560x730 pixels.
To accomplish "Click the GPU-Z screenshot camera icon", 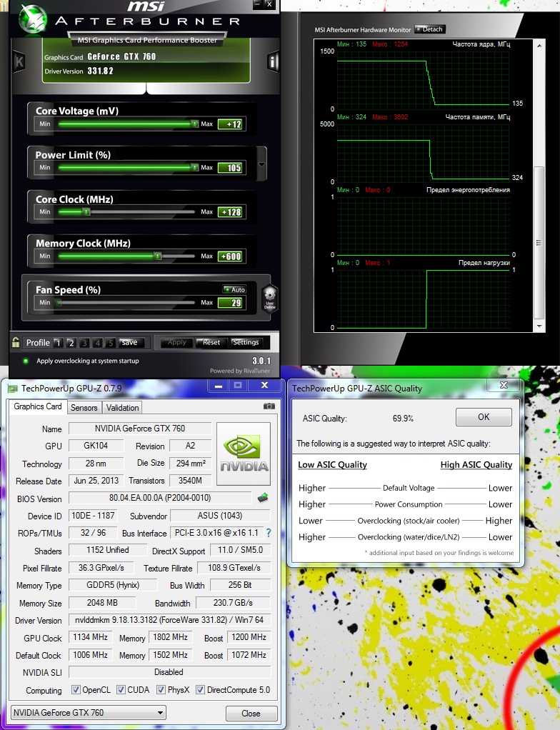I will tap(269, 406).
